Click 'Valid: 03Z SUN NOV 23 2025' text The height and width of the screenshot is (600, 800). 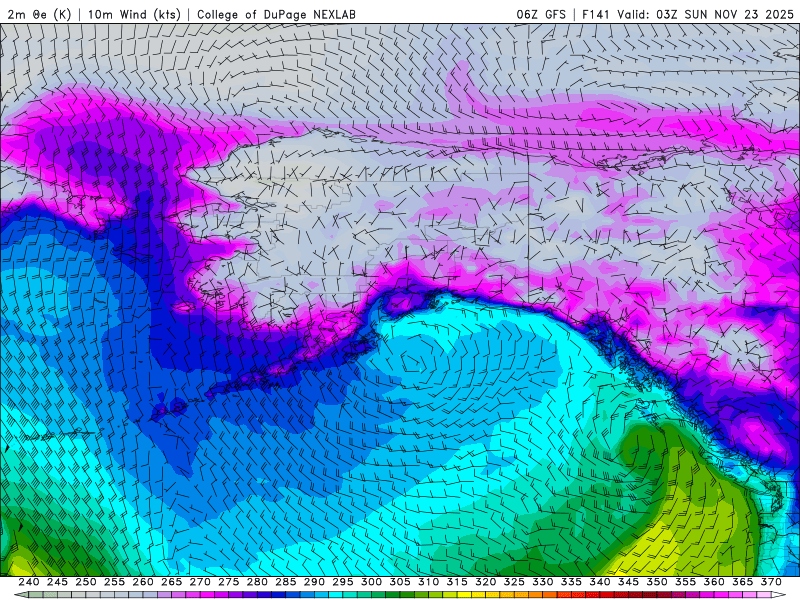point(705,14)
